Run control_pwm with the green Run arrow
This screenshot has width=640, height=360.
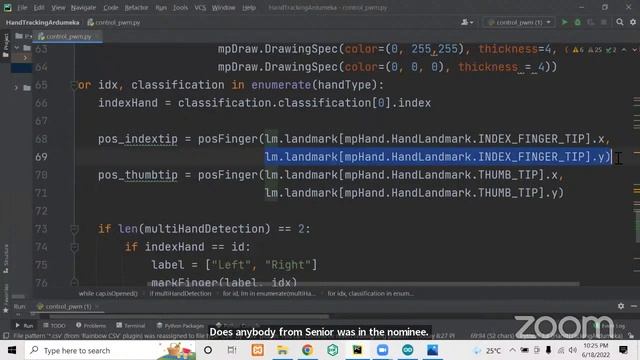tap(564, 22)
